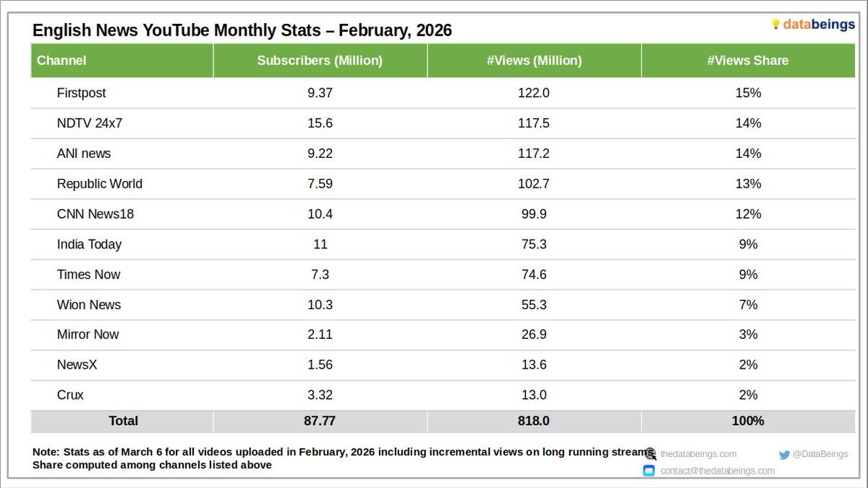Click total views value 818.0

534,421
